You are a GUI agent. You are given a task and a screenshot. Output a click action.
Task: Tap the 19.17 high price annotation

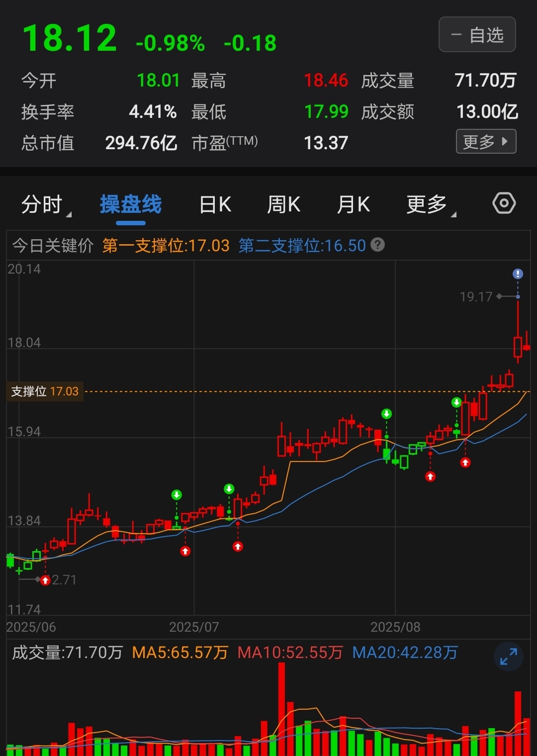coord(476,297)
